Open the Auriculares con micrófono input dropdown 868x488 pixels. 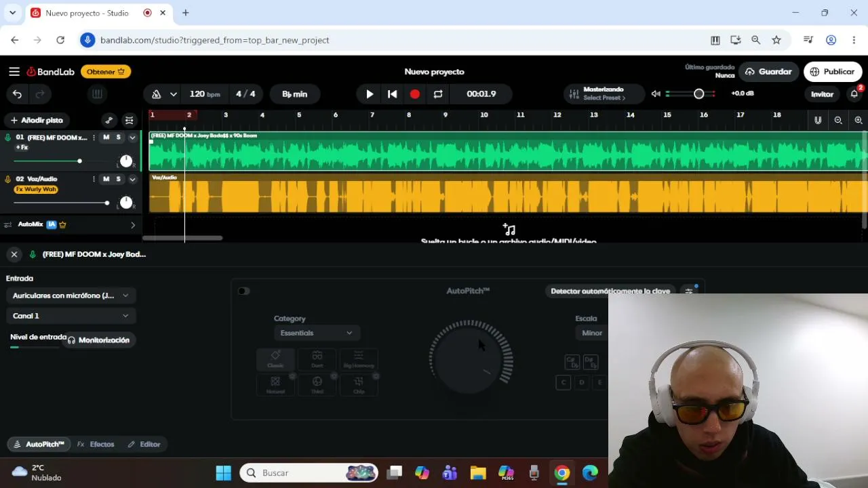(x=71, y=296)
